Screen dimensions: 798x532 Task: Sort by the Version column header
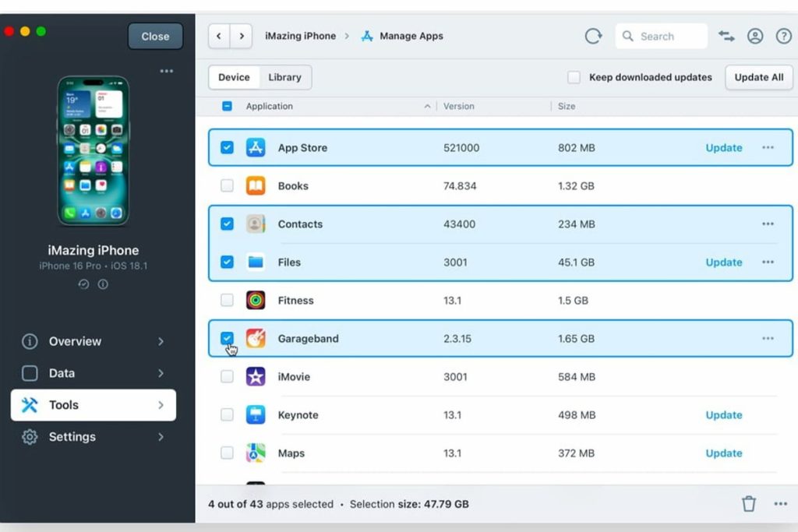[x=458, y=106]
